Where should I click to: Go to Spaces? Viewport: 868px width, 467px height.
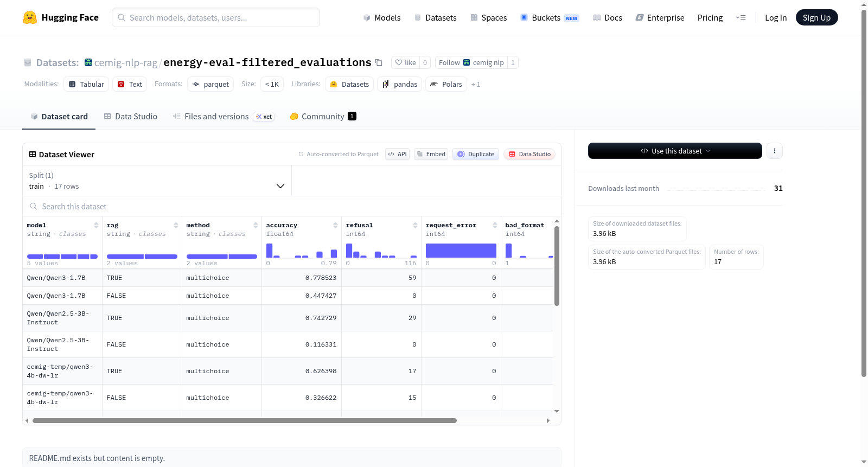488,17
